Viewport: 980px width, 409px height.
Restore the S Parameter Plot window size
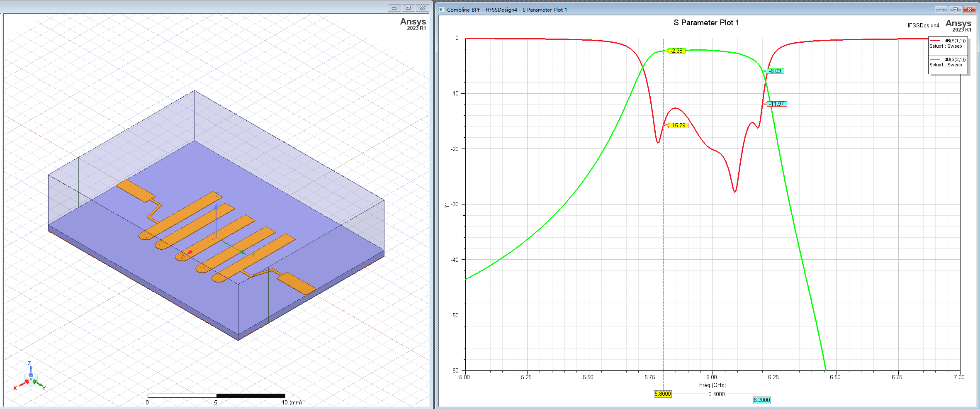pyautogui.click(x=955, y=10)
